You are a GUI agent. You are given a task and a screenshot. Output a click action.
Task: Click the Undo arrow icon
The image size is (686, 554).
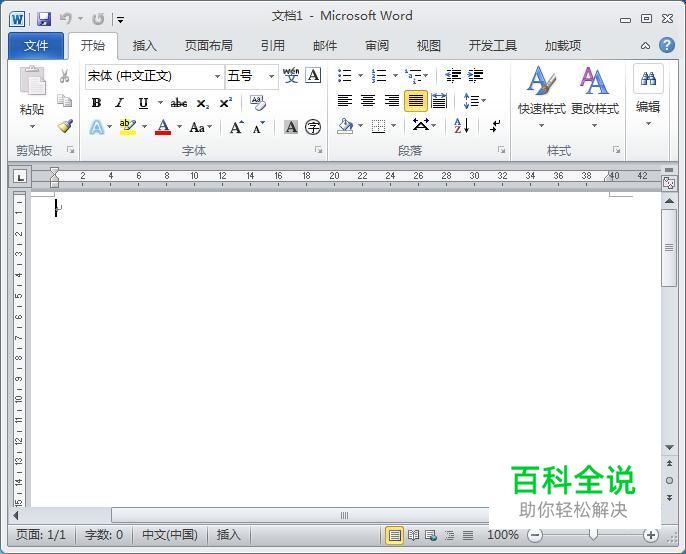pos(66,18)
